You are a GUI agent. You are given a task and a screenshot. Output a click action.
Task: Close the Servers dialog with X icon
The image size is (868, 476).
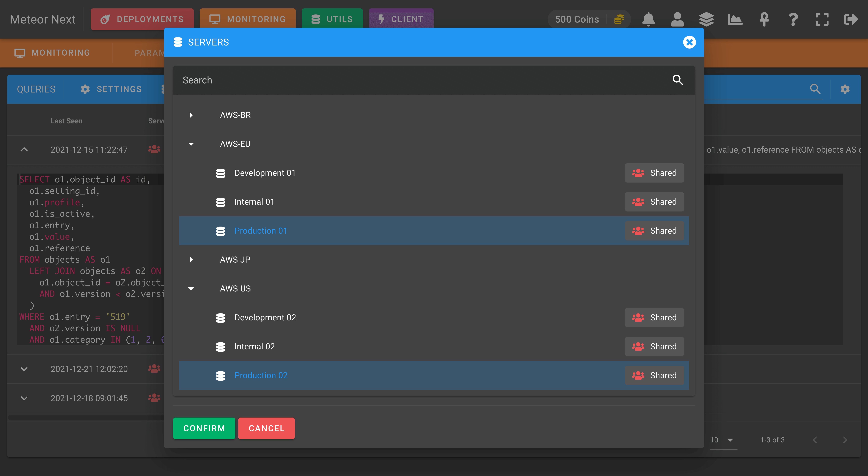[689, 42]
